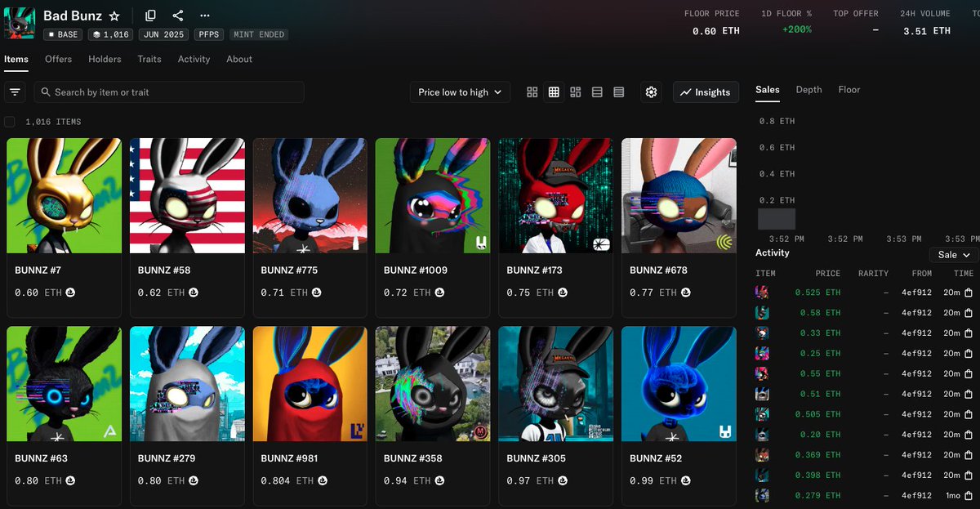Image resolution: width=980 pixels, height=509 pixels.
Task: Open the BUNNZ #7 artwork
Action: 64,195
